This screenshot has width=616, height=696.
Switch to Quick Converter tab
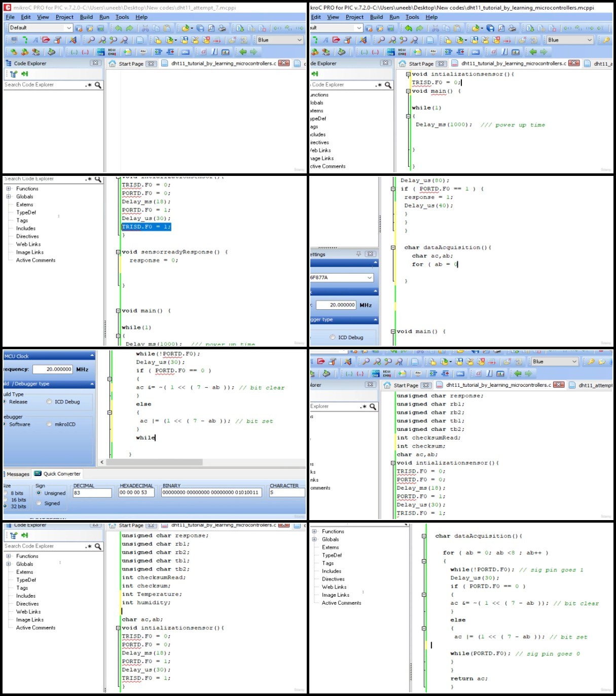click(57, 473)
